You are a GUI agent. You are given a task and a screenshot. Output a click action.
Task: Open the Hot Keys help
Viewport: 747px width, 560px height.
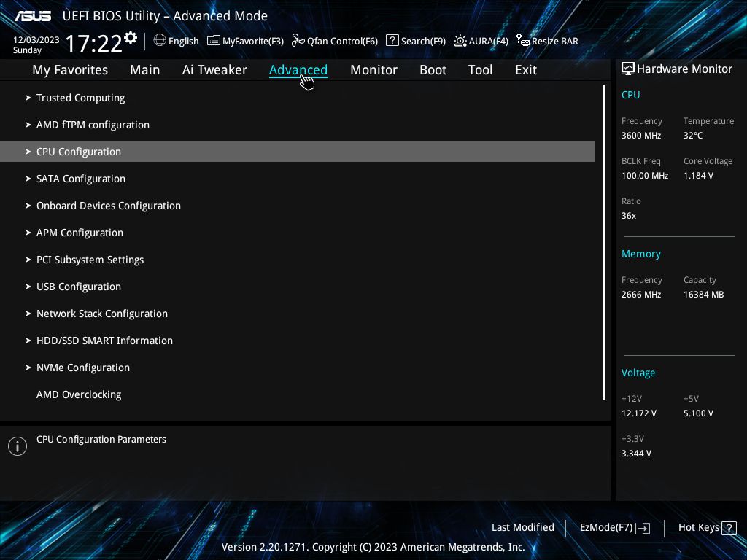[x=698, y=528]
